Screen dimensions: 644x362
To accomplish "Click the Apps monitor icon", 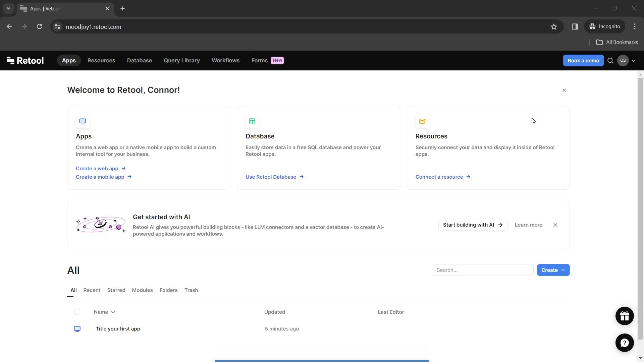I will click(x=82, y=121).
